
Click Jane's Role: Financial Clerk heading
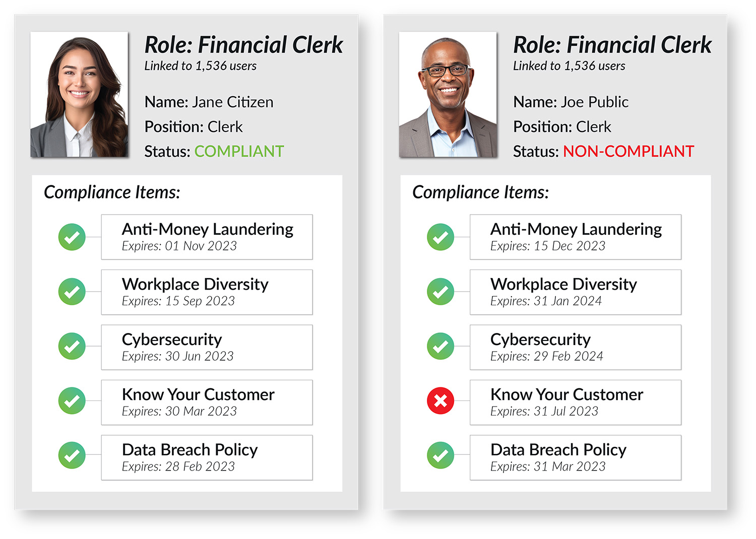pos(243,45)
